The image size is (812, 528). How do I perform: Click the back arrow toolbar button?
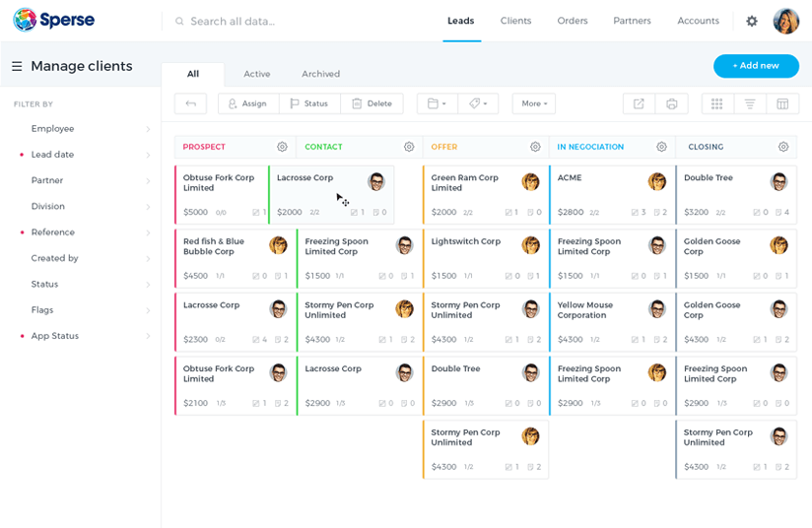pos(190,103)
